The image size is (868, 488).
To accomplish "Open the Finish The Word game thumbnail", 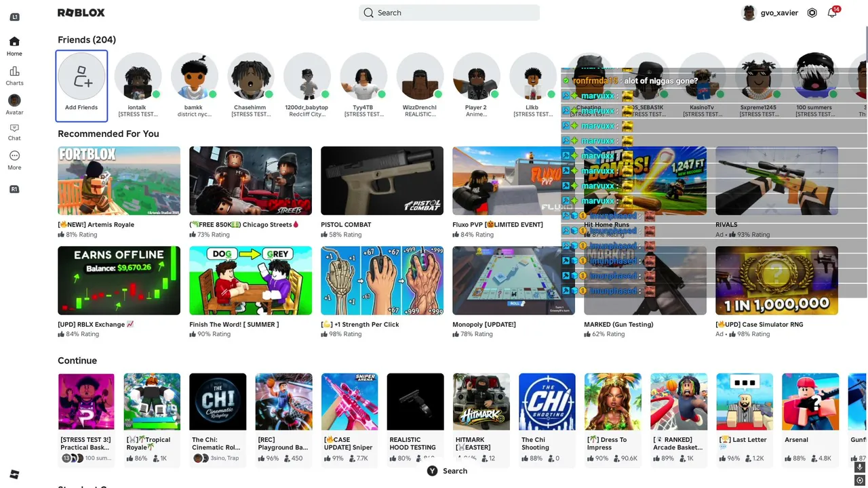I will coord(250,281).
